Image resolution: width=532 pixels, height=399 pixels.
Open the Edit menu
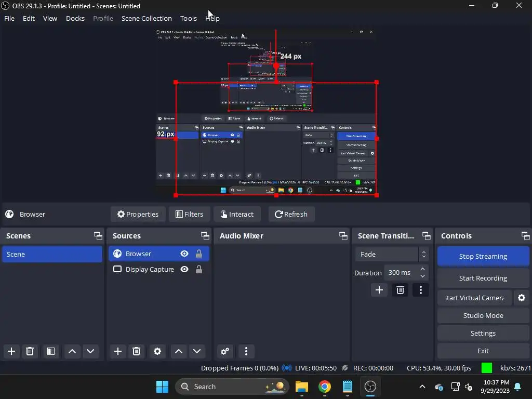pos(29,18)
